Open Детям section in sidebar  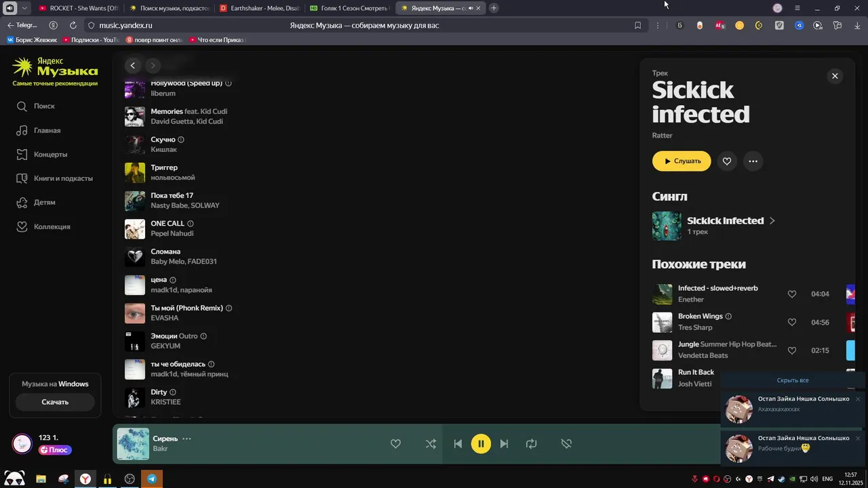point(36,203)
